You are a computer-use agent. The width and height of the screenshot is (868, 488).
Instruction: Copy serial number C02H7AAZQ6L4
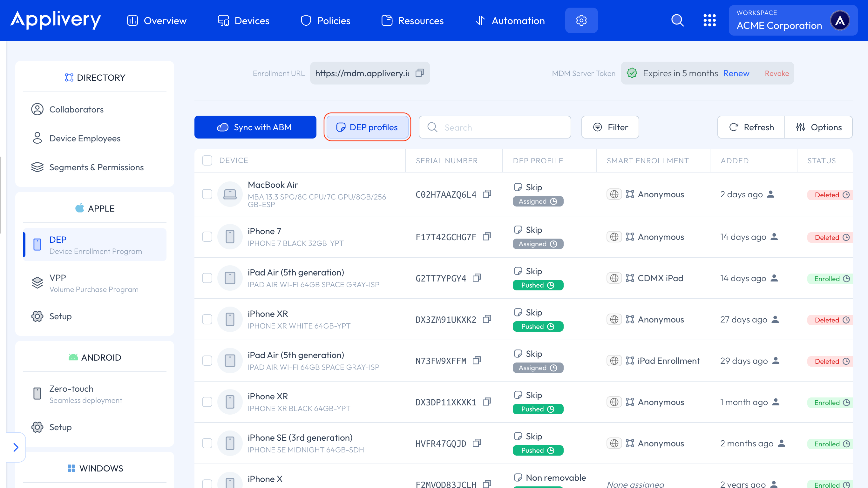[487, 194]
